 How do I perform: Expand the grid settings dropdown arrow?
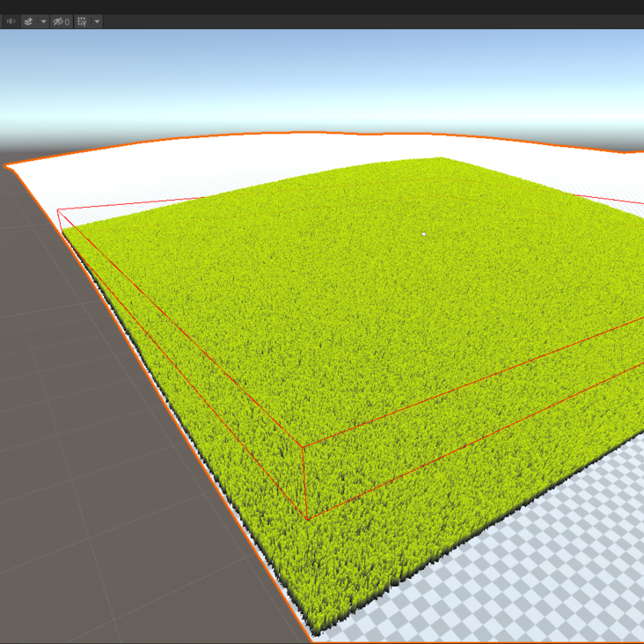click(97, 21)
